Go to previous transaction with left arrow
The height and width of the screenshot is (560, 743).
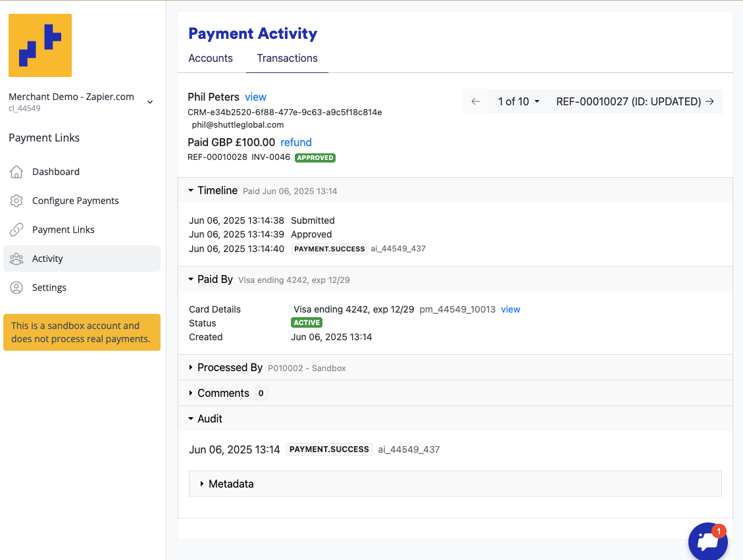476,101
